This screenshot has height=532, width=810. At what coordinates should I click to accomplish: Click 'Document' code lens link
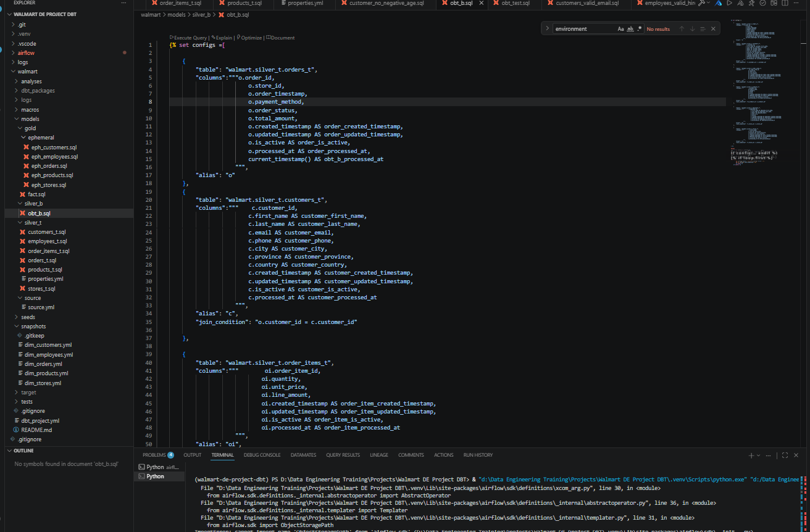(282, 38)
